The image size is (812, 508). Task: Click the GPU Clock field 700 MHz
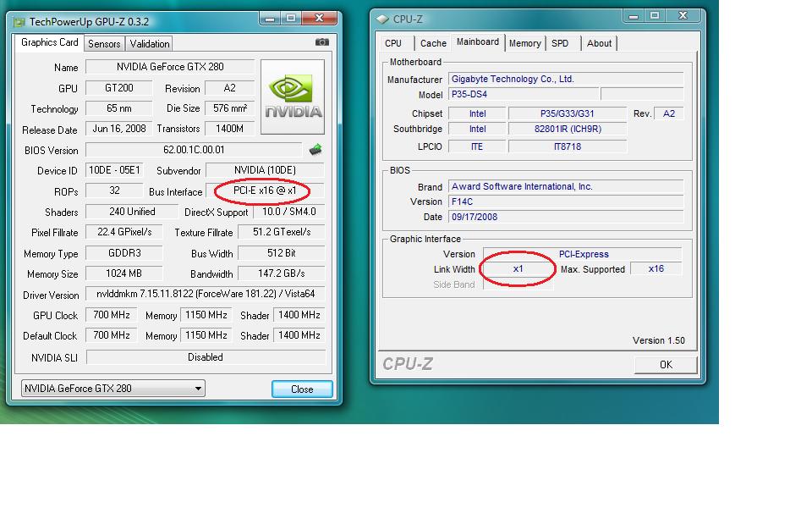pos(112,315)
